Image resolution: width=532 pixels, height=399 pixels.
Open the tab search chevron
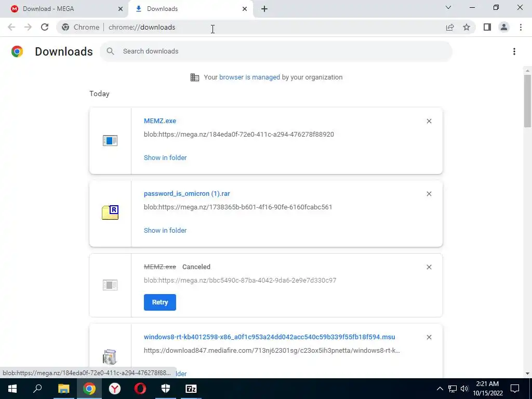[x=448, y=7]
